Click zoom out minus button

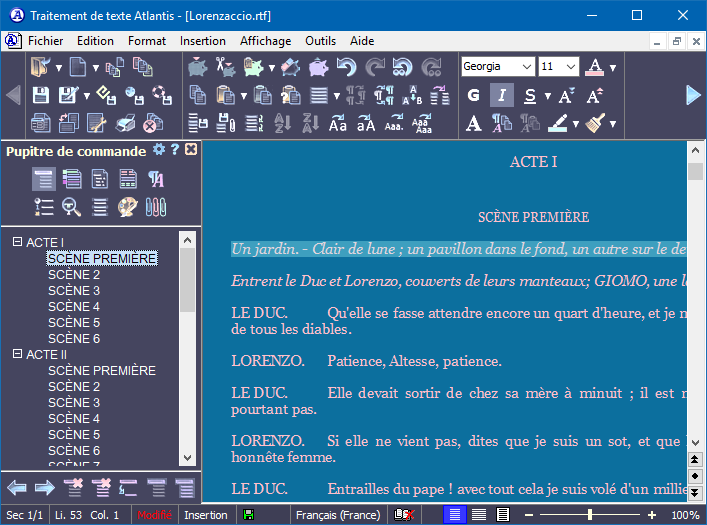tap(529, 515)
